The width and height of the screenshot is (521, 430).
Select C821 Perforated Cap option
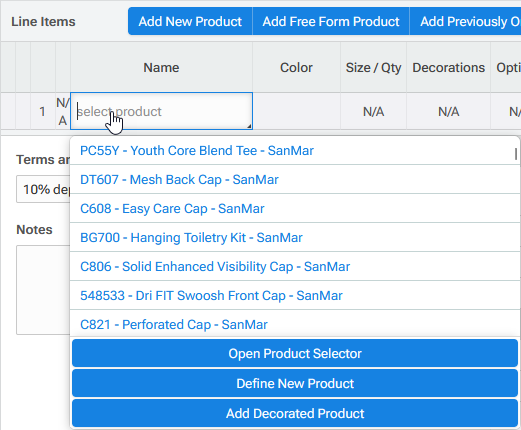295,324
